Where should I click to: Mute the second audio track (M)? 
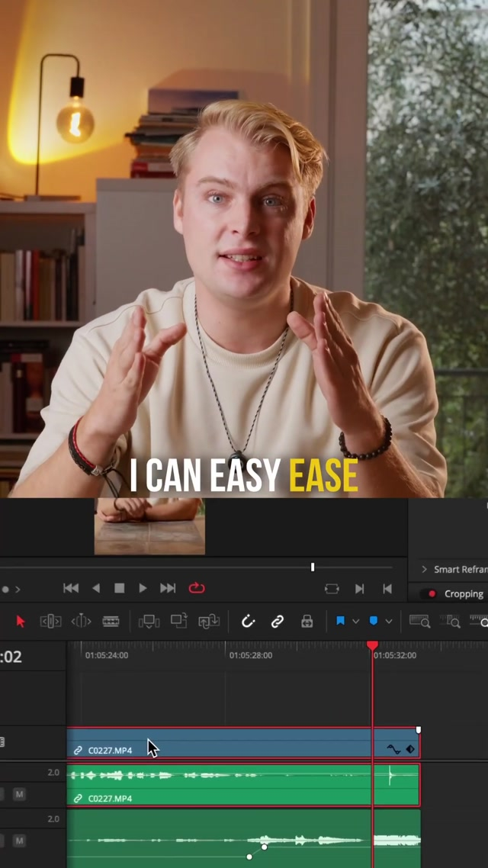(19, 841)
